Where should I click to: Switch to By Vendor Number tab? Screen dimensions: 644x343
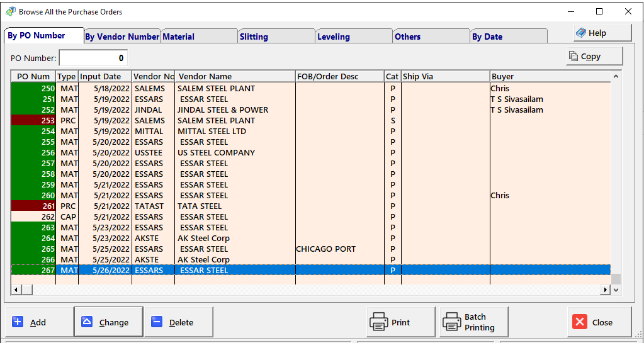coord(122,37)
